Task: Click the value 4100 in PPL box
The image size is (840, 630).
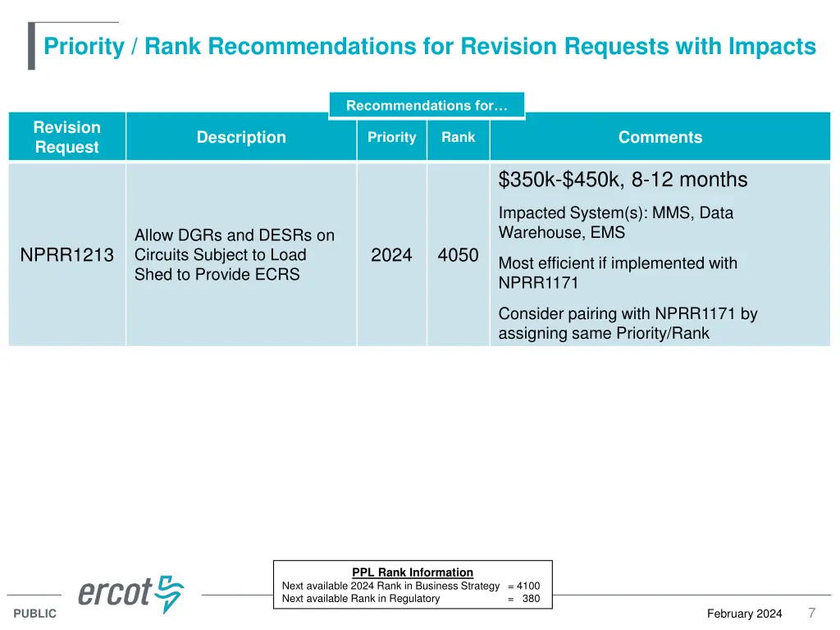Action: pyautogui.click(x=528, y=586)
